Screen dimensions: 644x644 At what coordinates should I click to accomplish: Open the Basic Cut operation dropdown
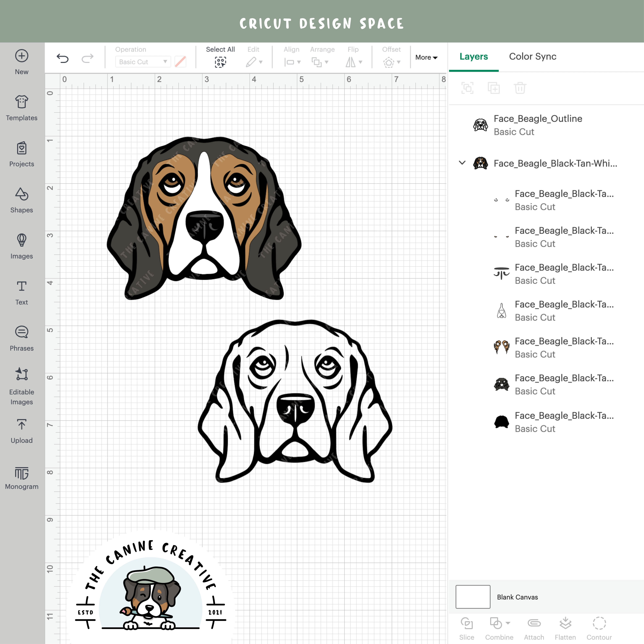pyautogui.click(x=143, y=62)
